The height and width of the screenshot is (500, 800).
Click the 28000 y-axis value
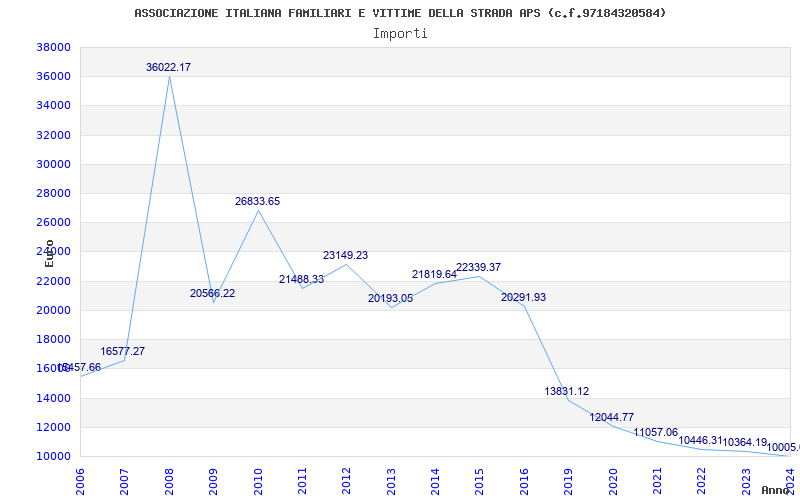click(x=53, y=193)
